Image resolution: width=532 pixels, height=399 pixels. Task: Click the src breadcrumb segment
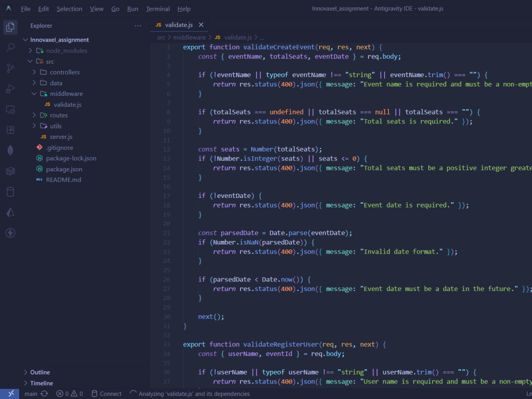click(x=161, y=37)
